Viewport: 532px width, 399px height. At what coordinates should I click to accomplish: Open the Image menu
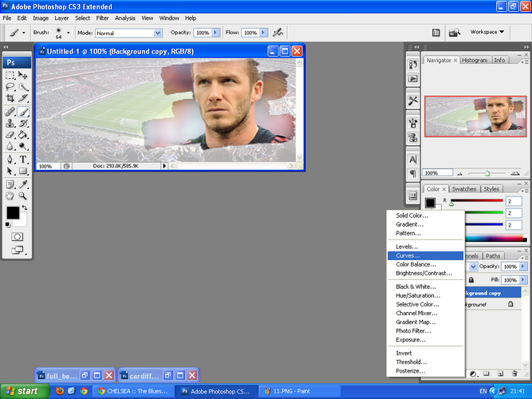point(41,18)
